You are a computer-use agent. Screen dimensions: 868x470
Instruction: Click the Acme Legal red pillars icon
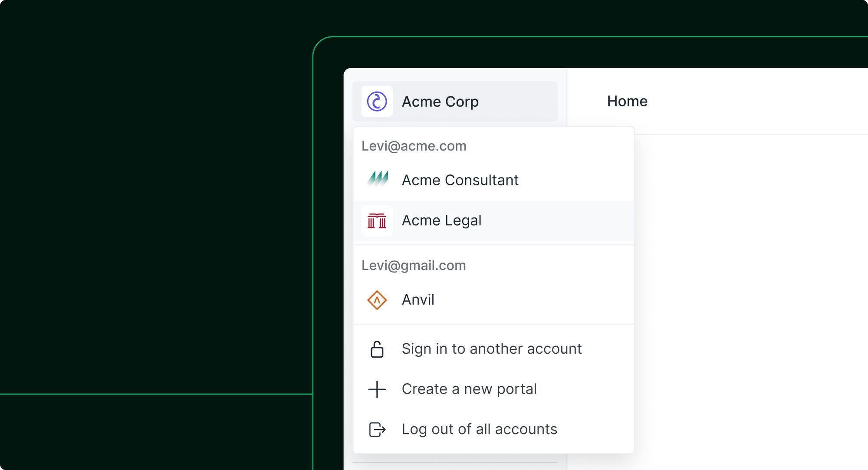pyautogui.click(x=377, y=220)
